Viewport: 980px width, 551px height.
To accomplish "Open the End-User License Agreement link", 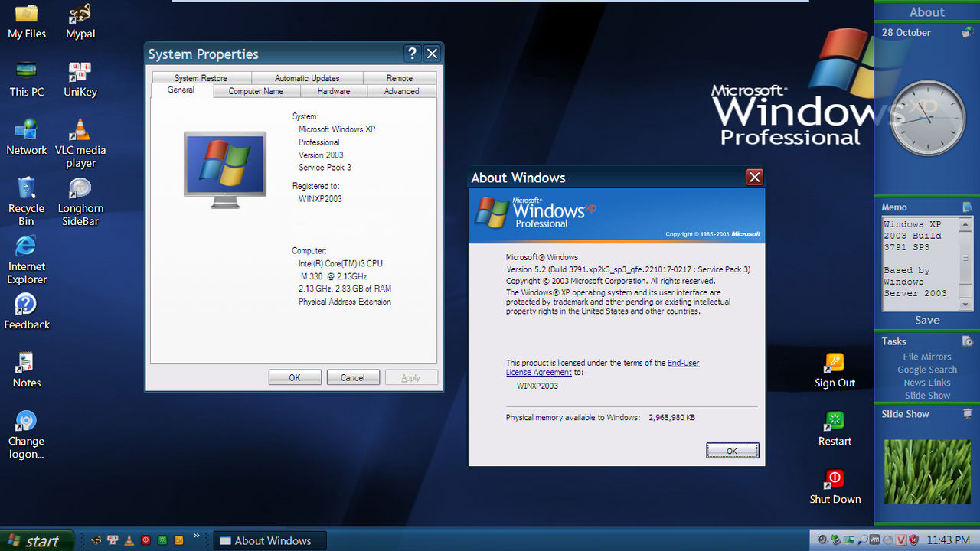I will tap(683, 363).
